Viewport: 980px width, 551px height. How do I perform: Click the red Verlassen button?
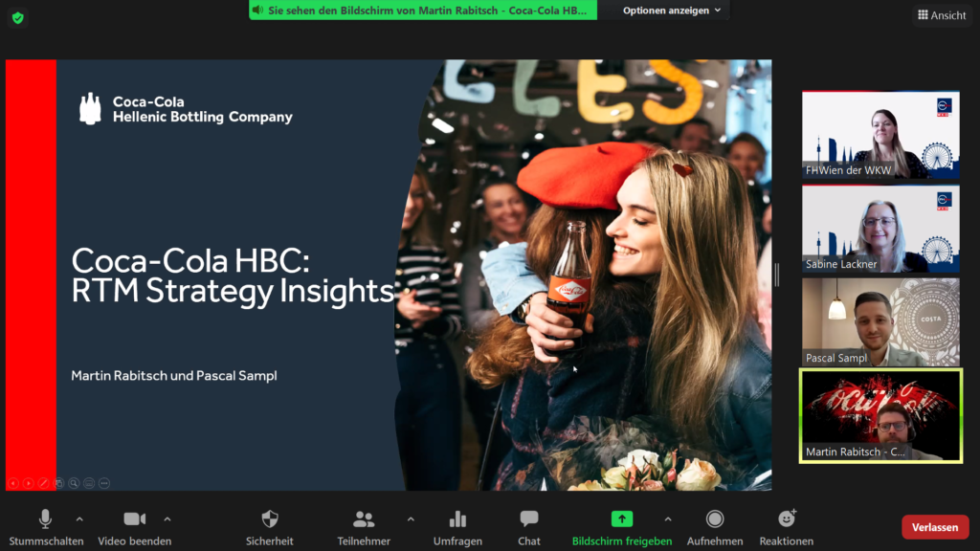(x=935, y=527)
